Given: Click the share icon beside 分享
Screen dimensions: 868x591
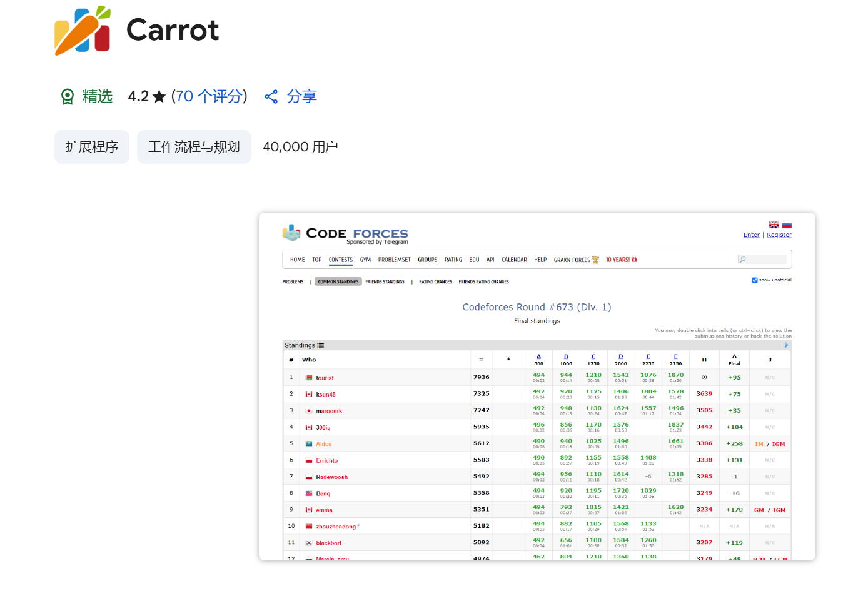Looking at the screenshot, I should 271,96.
